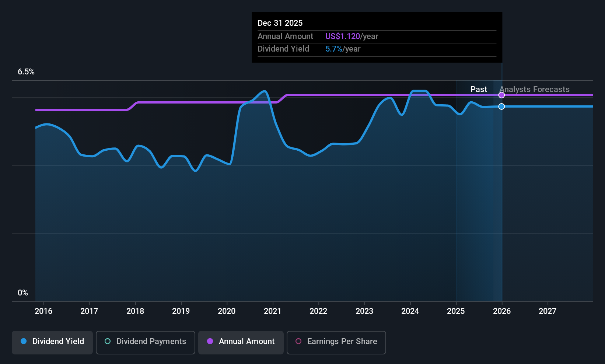Click the 5.7% Dividend Yield value
The height and width of the screenshot is (364, 605).
click(x=333, y=49)
